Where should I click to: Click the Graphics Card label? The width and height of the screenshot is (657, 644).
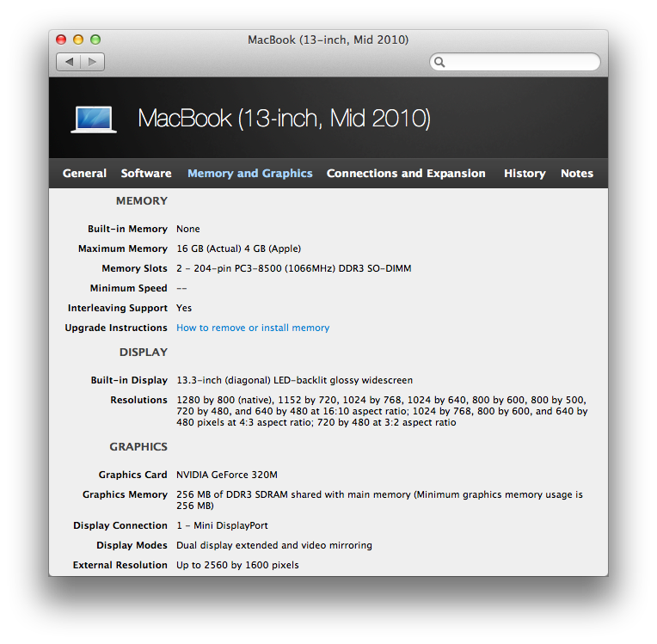point(132,475)
